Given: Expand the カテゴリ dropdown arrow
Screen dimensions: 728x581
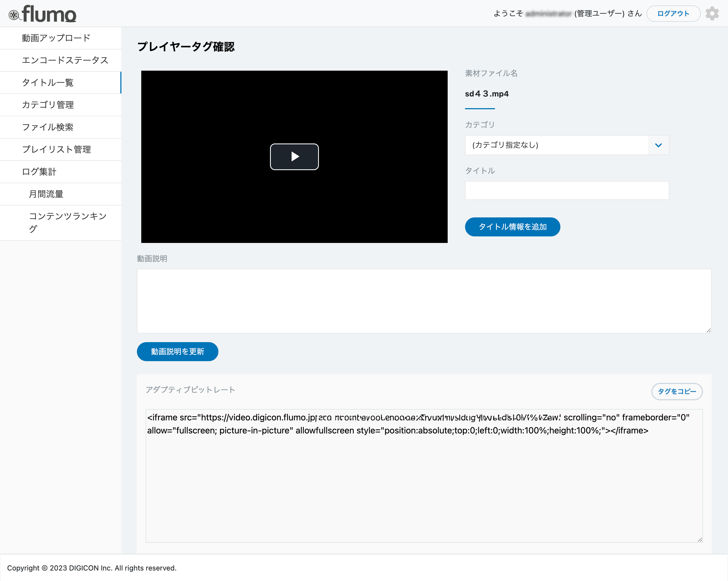Looking at the screenshot, I should [658, 145].
